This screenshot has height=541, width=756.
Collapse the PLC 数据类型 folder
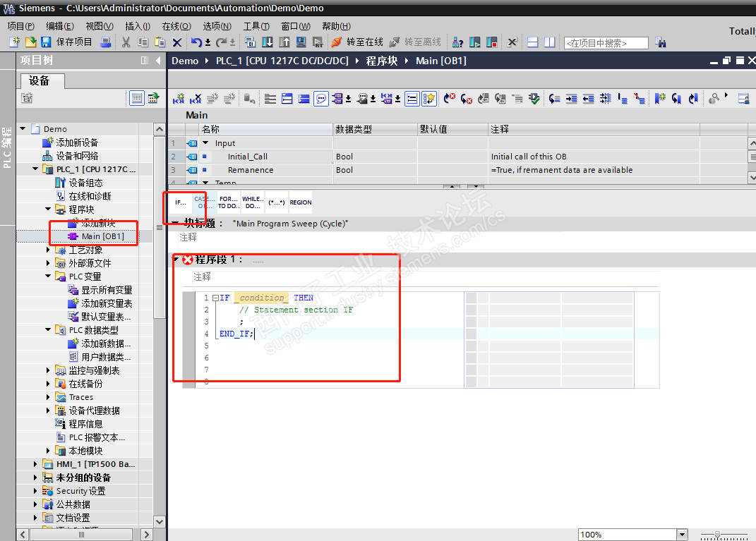48,330
